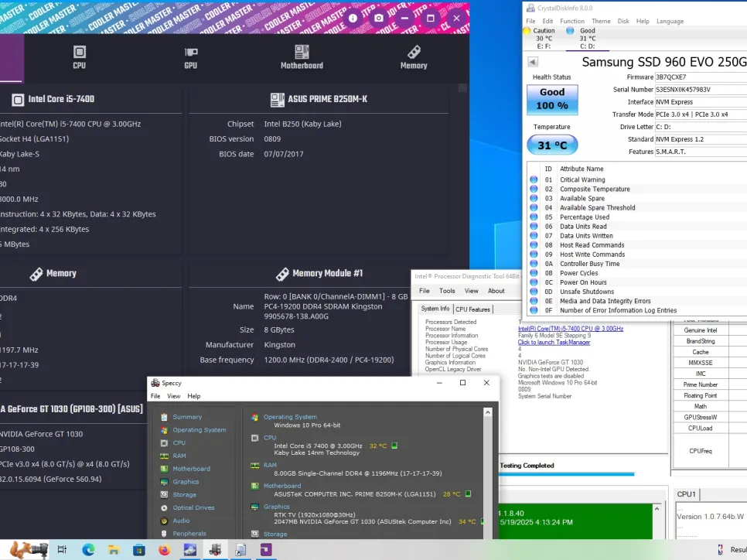Open File Explorer from the taskbar

(114, 550)
